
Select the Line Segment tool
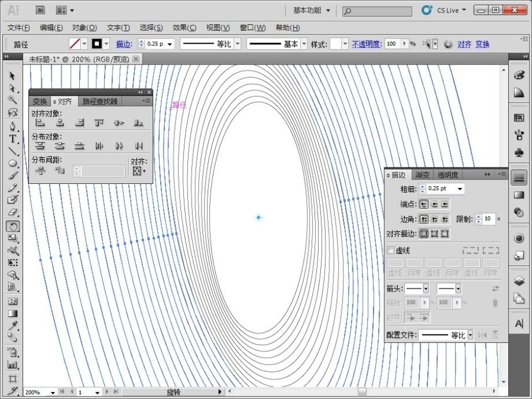[13, 151]
